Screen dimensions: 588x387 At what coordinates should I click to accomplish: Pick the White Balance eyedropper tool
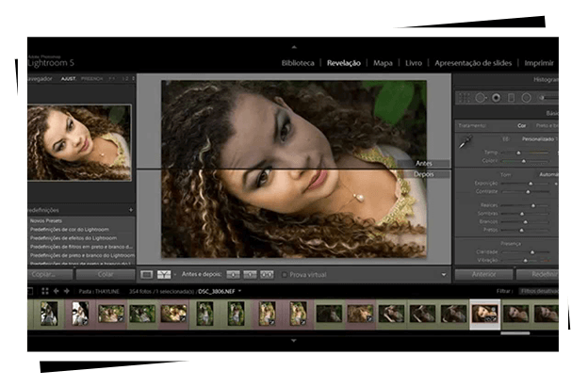tap(465, 143)
